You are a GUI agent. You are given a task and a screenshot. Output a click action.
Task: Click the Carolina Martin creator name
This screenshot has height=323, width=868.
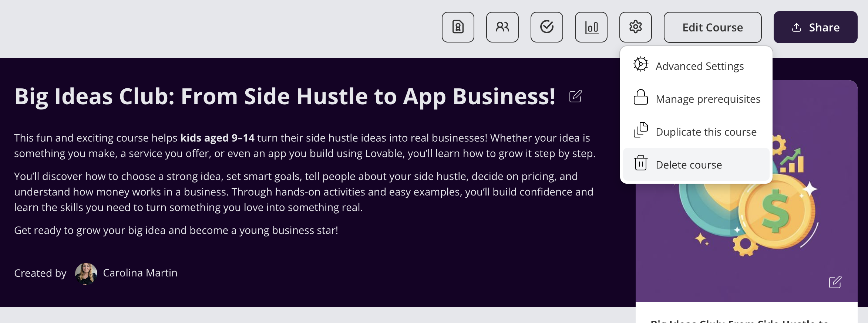(x=140, y=273)
